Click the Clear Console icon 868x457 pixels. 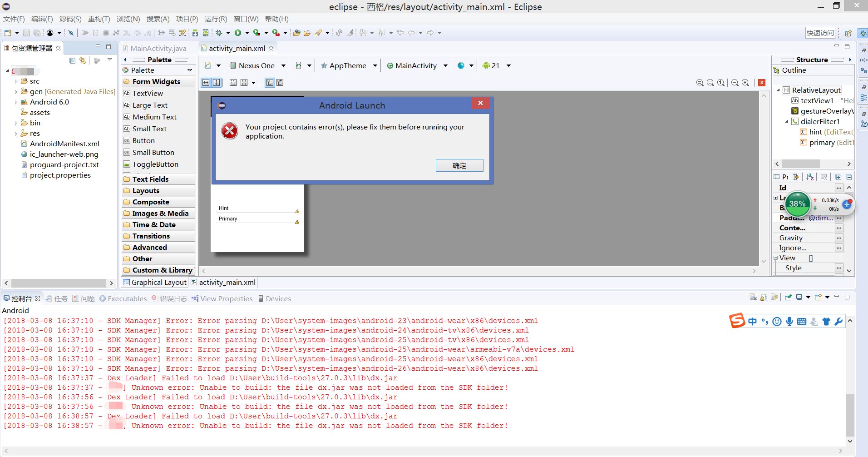(x=753, y=297)
